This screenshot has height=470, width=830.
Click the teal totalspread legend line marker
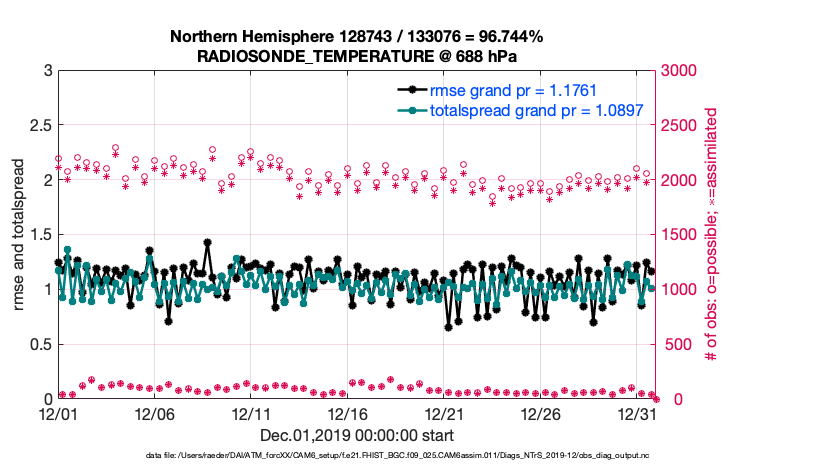click(x=411, y=110)
